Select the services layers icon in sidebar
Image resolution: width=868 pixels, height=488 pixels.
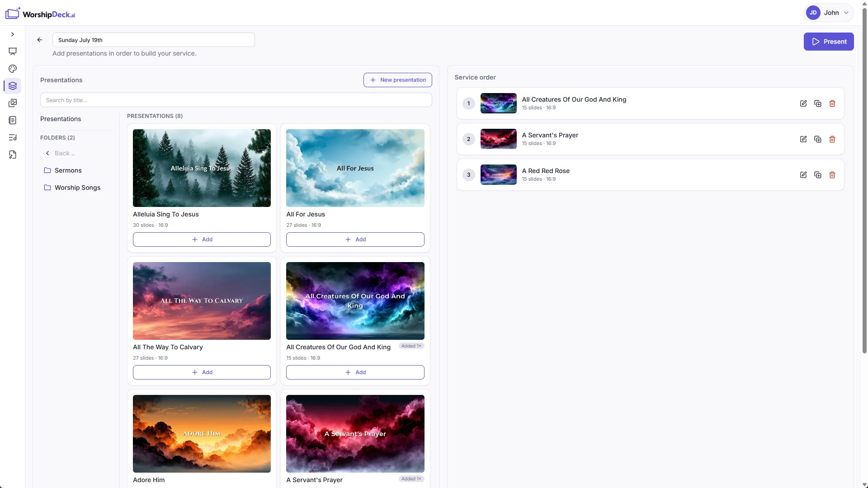pyautogui.click(x=13, y=86)
